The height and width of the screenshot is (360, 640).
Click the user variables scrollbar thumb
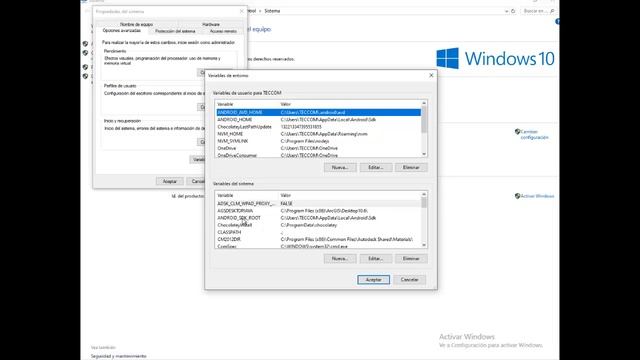pos(424,120)
